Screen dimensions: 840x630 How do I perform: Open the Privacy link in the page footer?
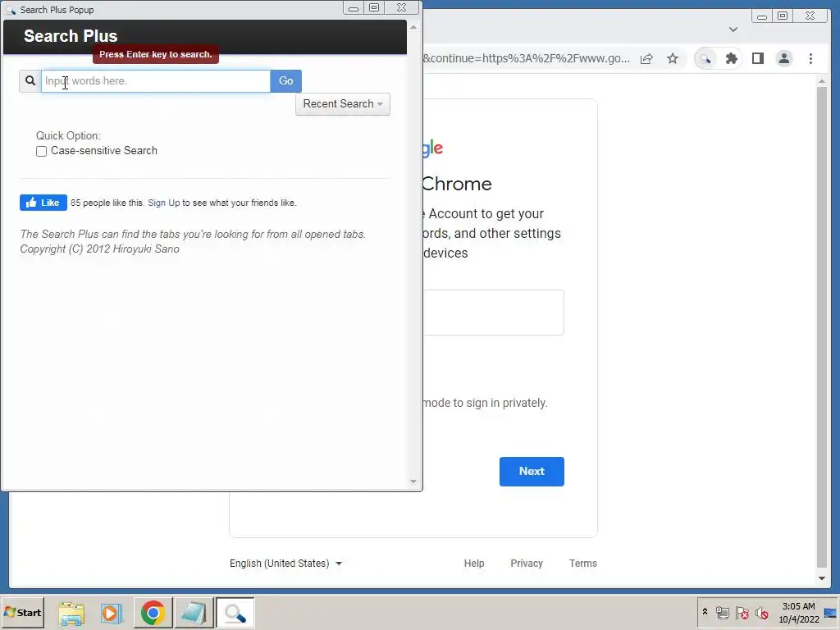[527, 564]
